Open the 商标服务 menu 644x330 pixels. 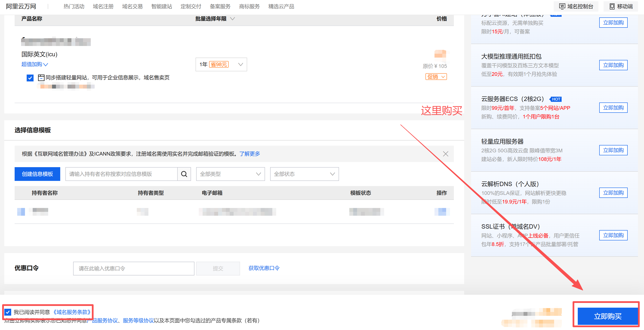click(249, 6)
